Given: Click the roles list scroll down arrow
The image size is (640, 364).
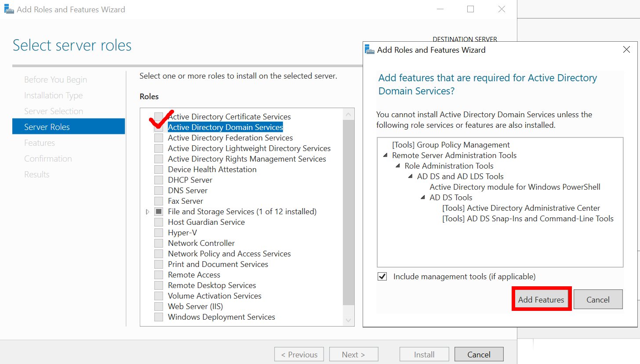Looking at the screenshot, I should click(x=349, y=321).
